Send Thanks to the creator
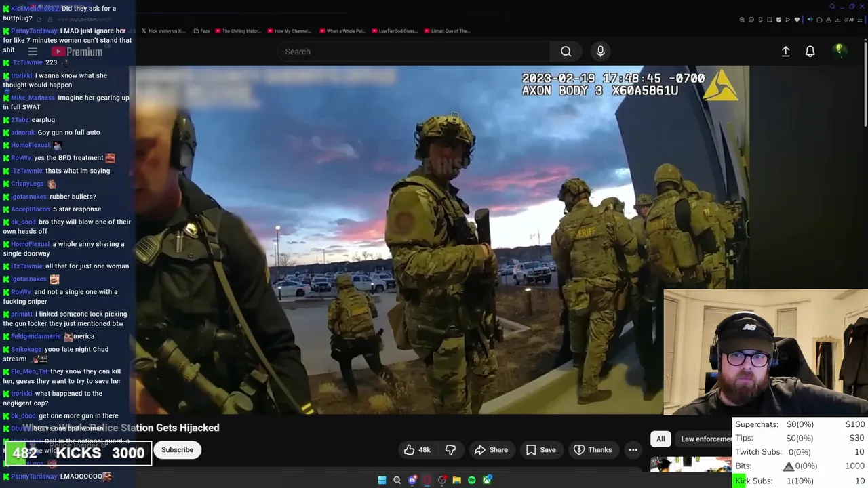This screenshot has width=868, height=488. pyautogui.click(x=593, y=450)
